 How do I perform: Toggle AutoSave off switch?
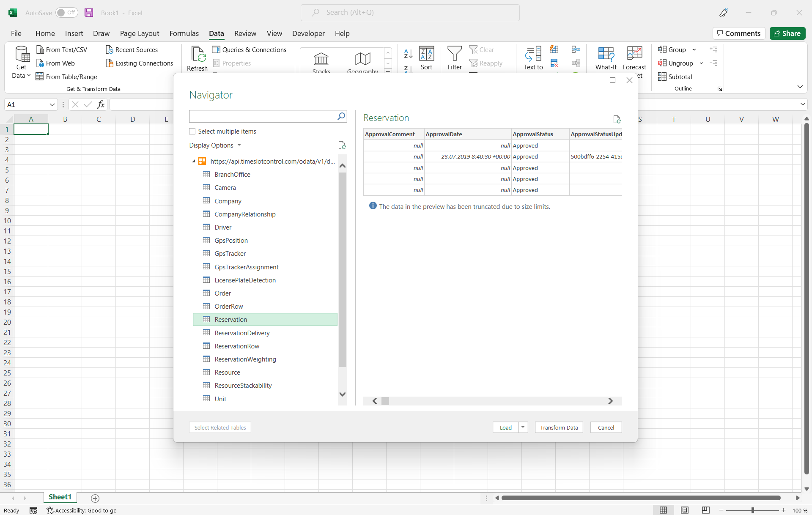coord(66,13)
